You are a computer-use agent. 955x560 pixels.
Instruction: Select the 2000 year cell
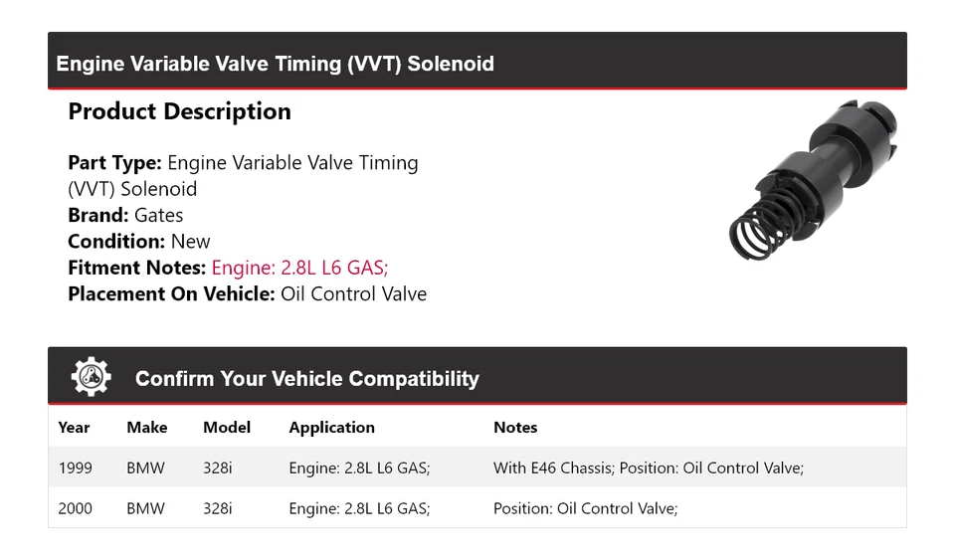(x=75, y=508)
